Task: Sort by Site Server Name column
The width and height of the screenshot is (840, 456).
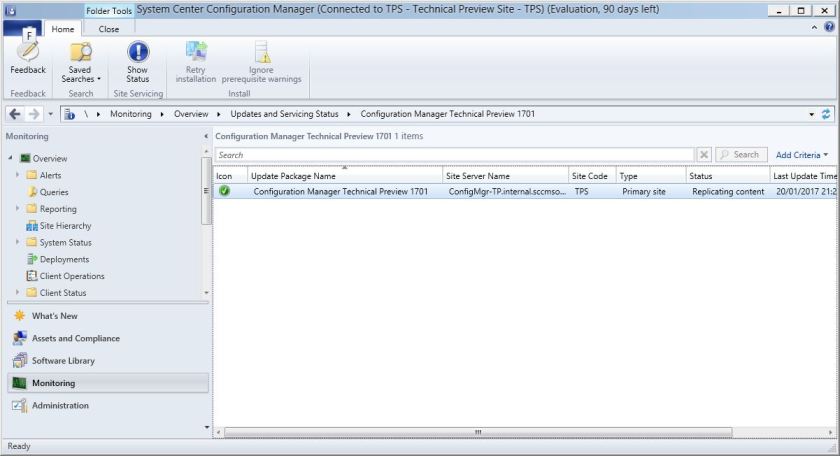Action: [x=505, y=176]
